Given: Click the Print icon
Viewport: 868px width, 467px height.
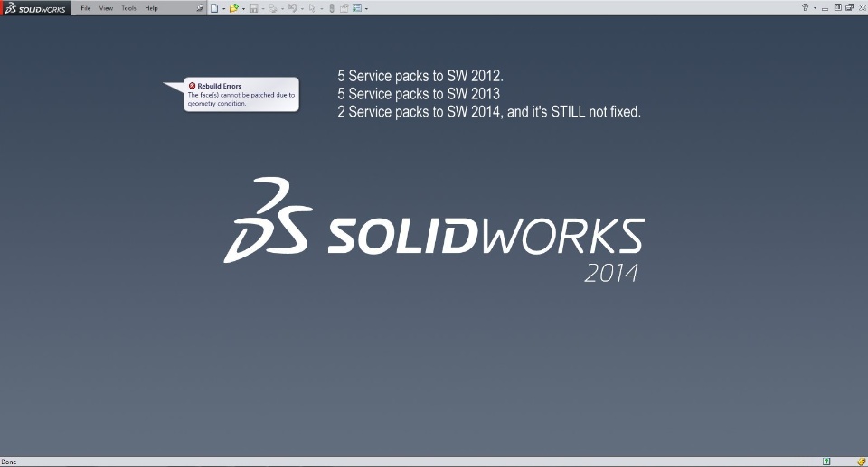Looking at the screenshot, I should tap(273, 8).
